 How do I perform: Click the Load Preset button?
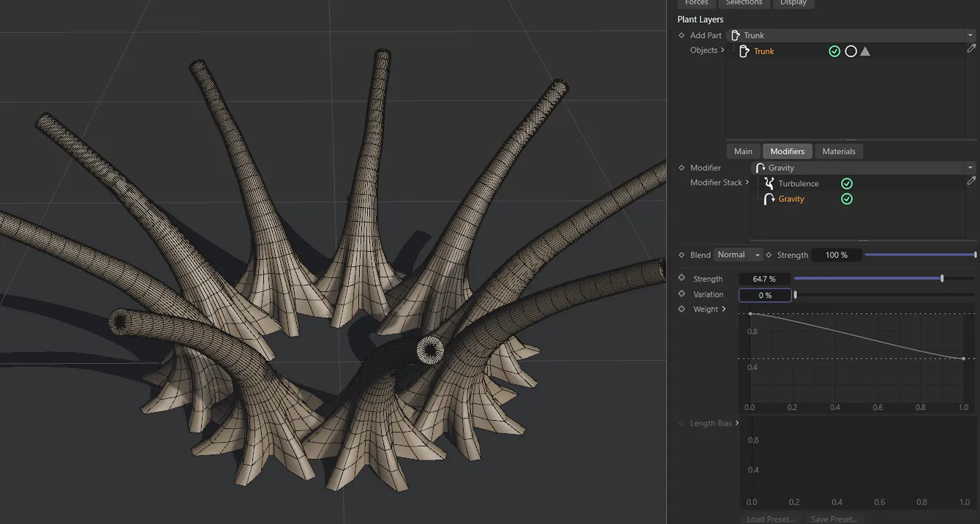point(770,518)
